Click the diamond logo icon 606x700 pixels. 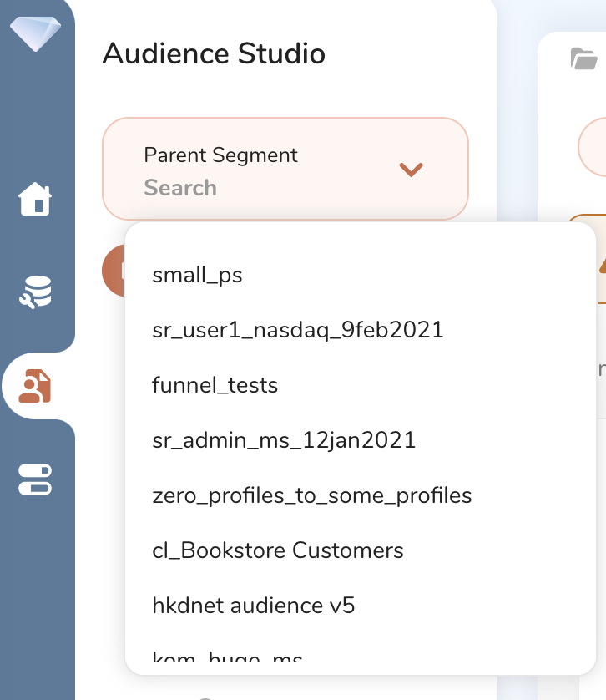[x=36, y=33]
